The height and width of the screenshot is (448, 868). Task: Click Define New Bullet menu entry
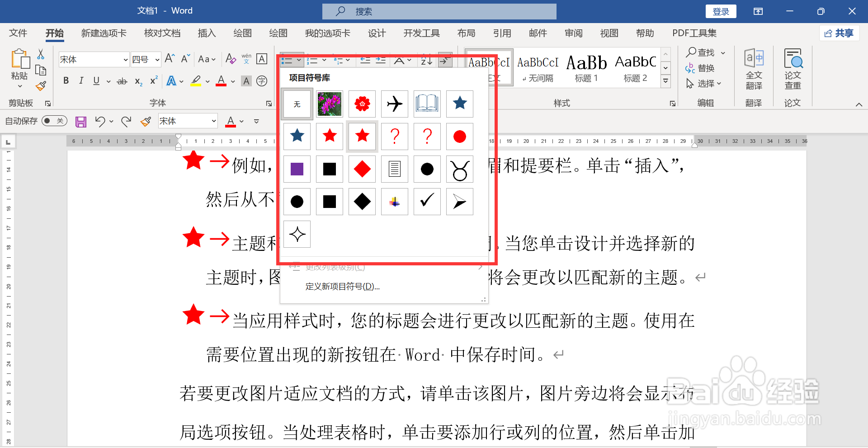[x=342, y=287]
